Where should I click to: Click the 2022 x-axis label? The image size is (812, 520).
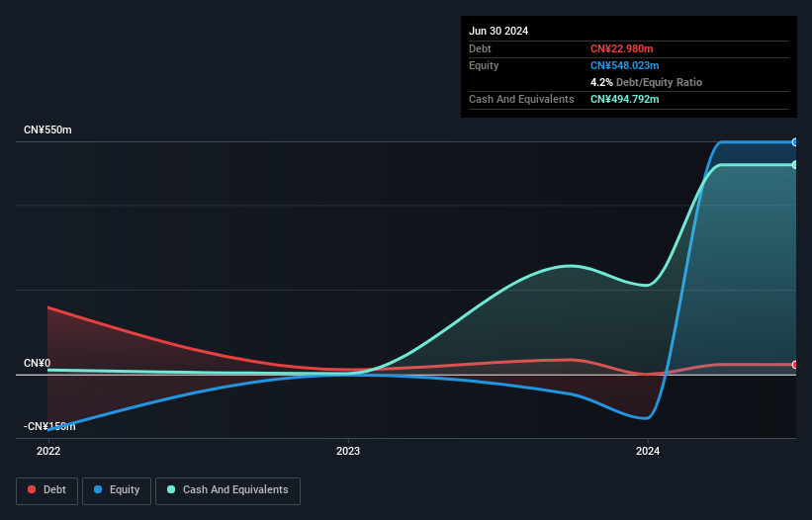click(48, 451)
